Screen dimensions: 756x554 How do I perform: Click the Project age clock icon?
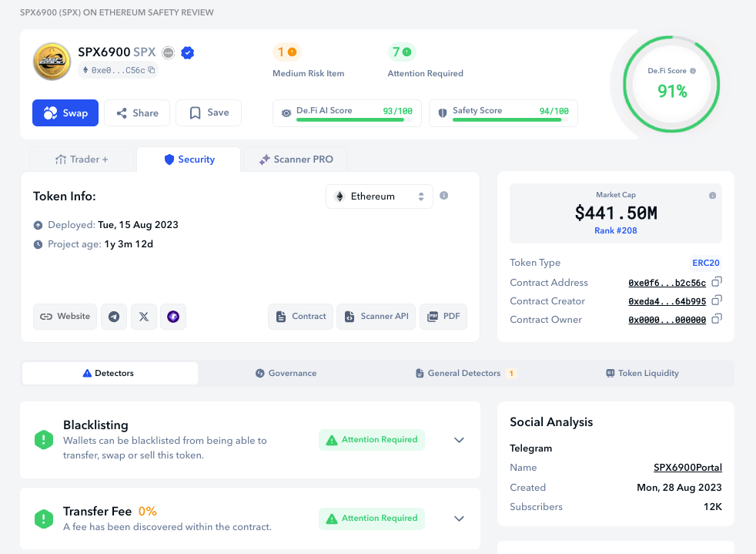point(38,245)
